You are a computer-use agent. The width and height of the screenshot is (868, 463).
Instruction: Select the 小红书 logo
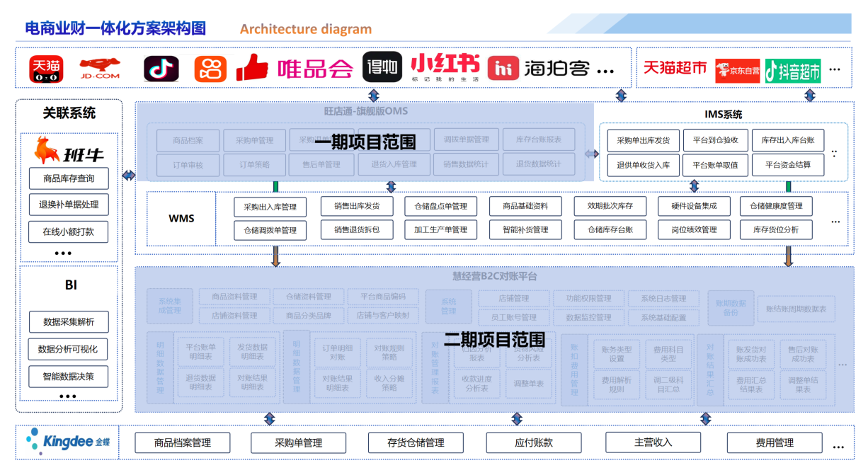(x=445, y=67)
